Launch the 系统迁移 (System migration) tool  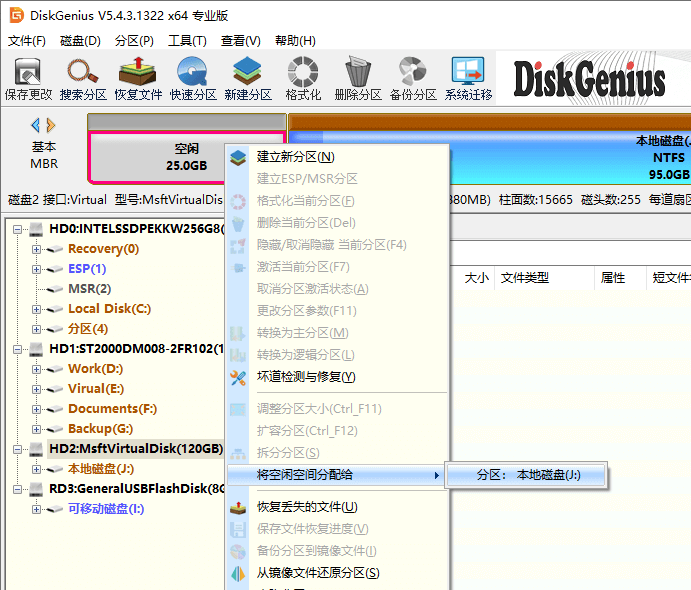[468, 79]
